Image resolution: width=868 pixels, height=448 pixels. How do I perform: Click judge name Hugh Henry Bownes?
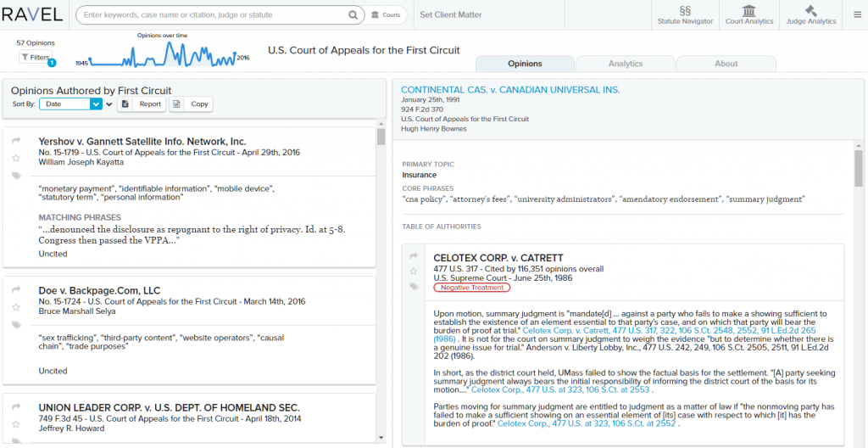434,129
